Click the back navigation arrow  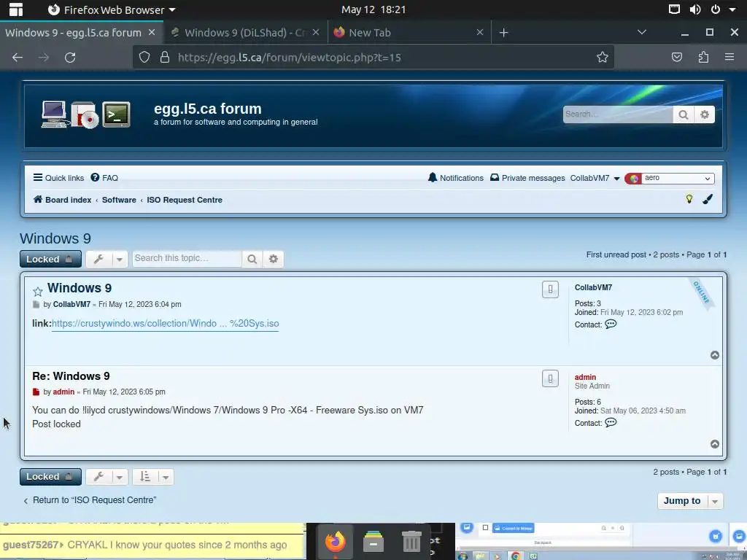tap(18, 58)
